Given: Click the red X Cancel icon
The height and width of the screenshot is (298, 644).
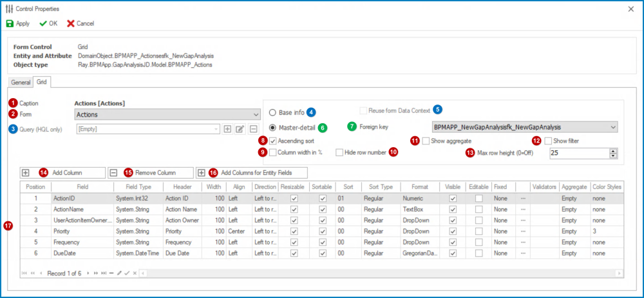Looking at the screenshot, I should coord(71,23).
